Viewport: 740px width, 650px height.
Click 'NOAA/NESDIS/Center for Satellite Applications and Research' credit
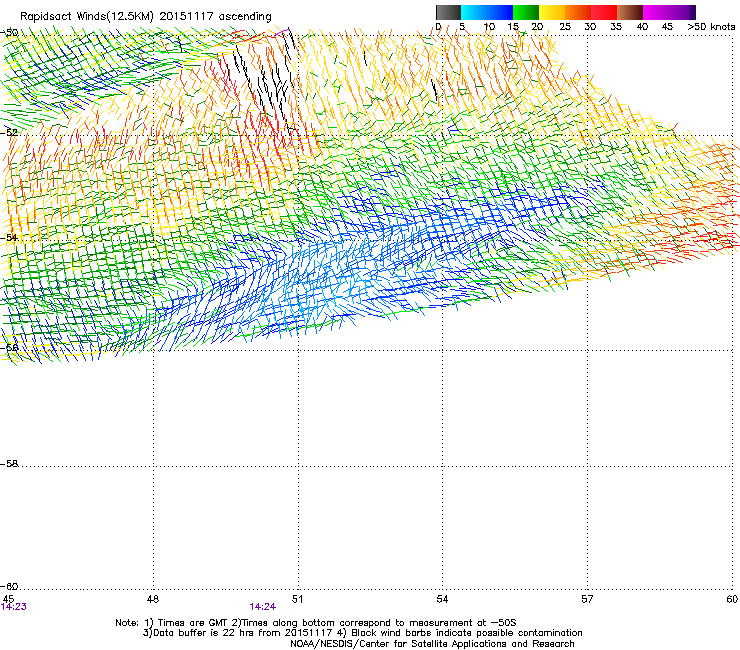[x=432, y=644]
